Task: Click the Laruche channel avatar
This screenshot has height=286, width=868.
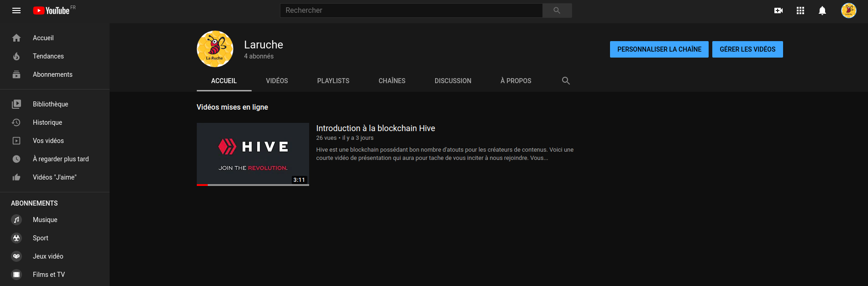Action: click(x=215, y=49)
